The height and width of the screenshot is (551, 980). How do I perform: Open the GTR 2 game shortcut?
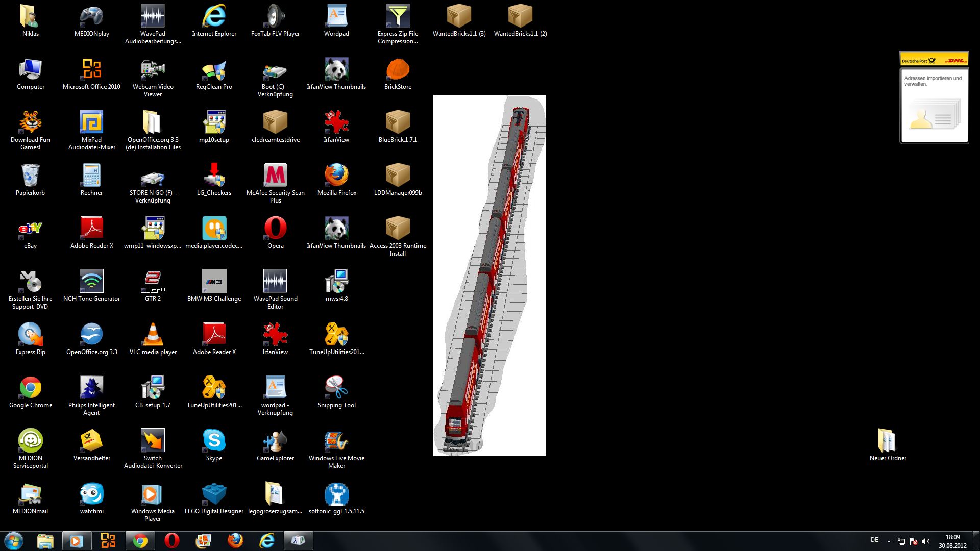coord(153,286)
